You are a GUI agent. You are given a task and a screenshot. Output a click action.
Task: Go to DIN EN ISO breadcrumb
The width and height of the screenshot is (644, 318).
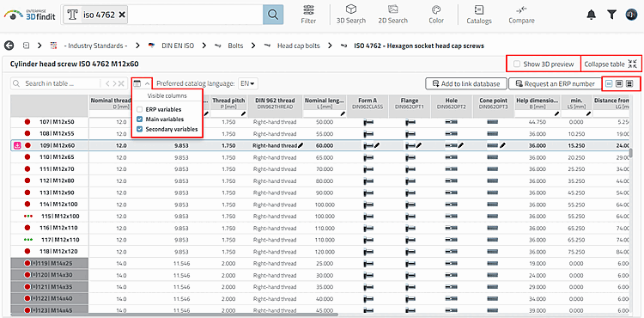coord(177,46)
